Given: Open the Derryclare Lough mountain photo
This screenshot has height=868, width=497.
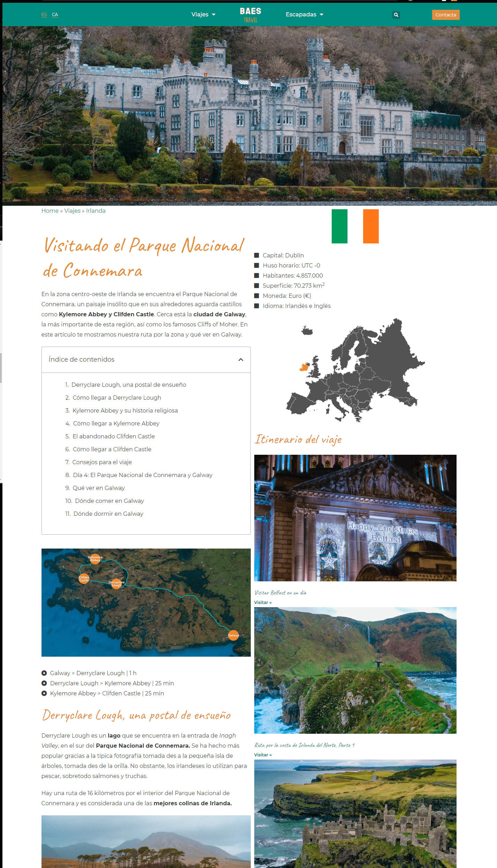Looking at the screenshot, I should [146, 841].
